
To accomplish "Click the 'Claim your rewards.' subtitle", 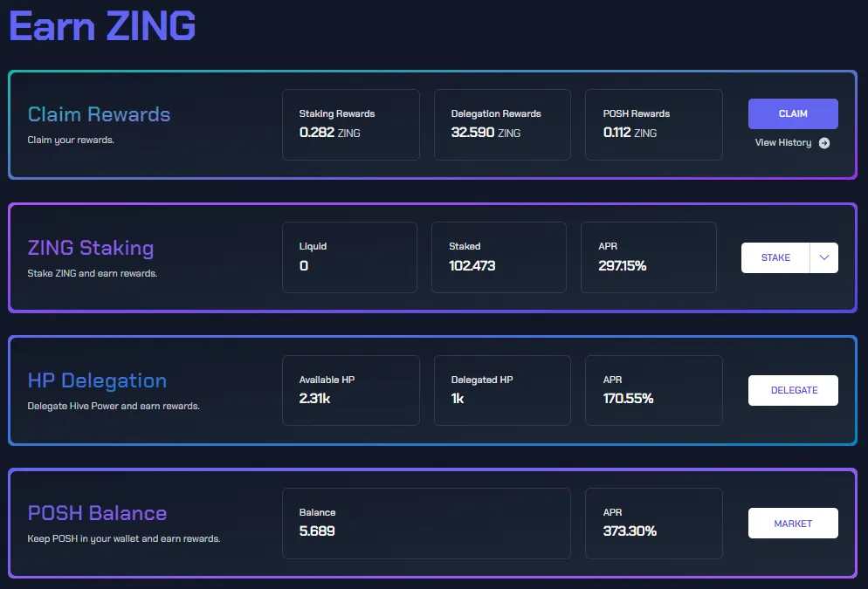I will coord(71,140).
